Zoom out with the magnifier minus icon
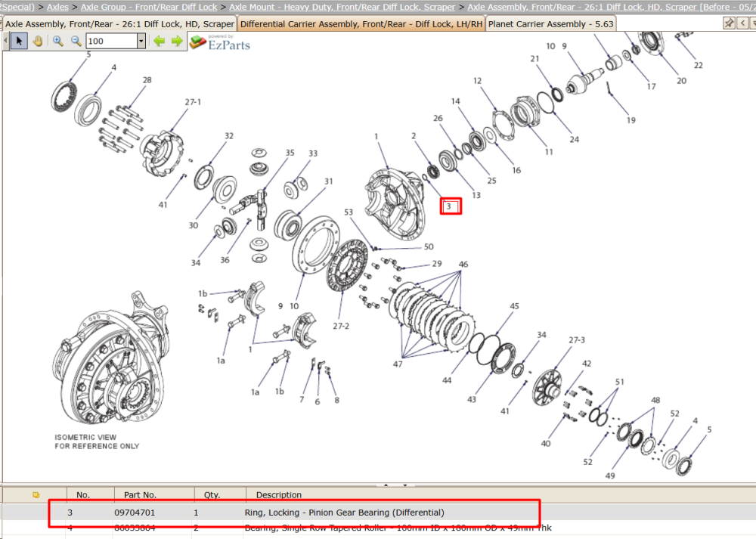Screen dimensions: 756x539 pos(76,41)
